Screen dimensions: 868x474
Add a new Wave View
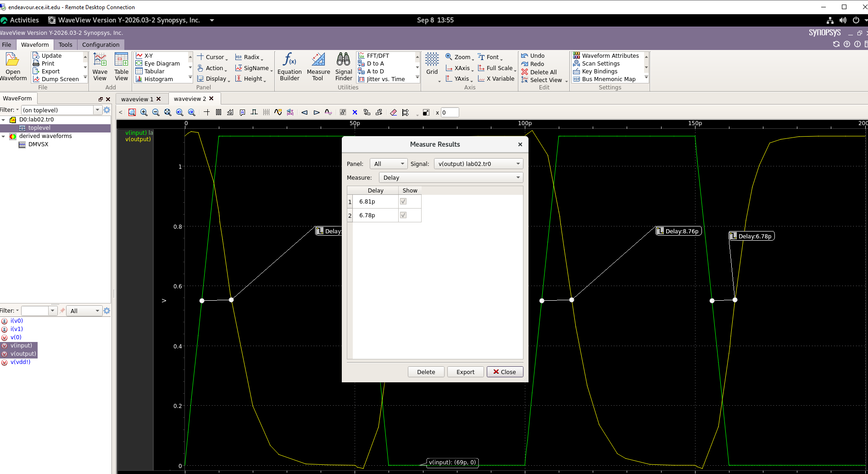tap(100, 67)
